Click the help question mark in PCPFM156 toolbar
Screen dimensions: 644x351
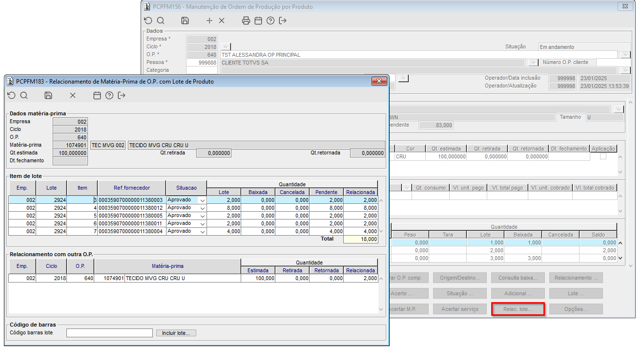270,21
